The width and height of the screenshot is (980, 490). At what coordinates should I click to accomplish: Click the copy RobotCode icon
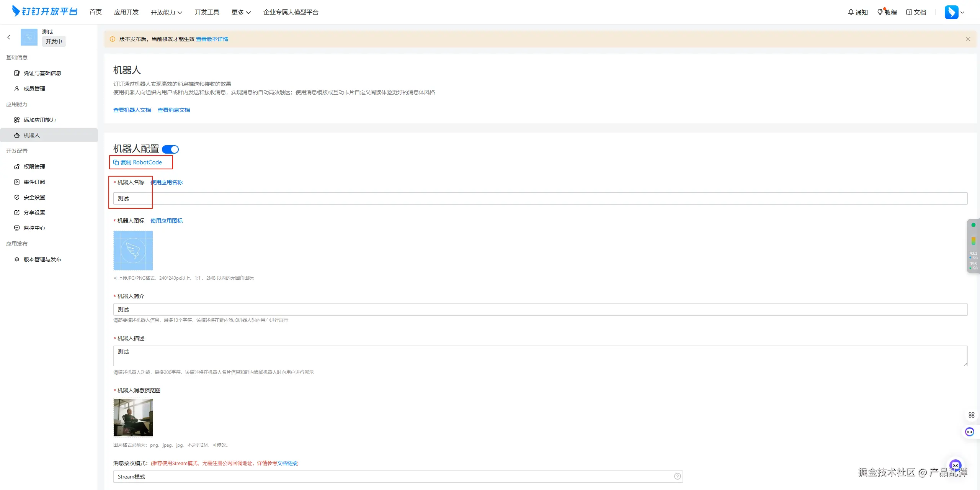[116, 162]
